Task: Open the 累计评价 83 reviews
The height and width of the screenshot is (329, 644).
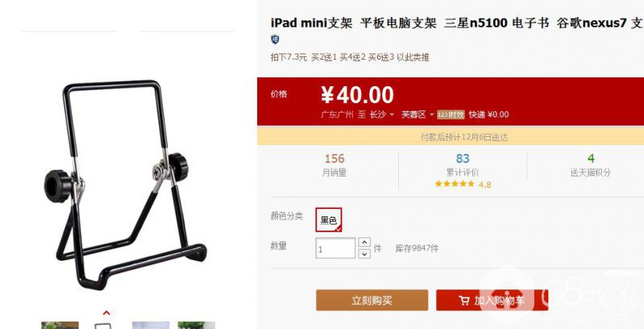Action: click(x=463, y=165)
